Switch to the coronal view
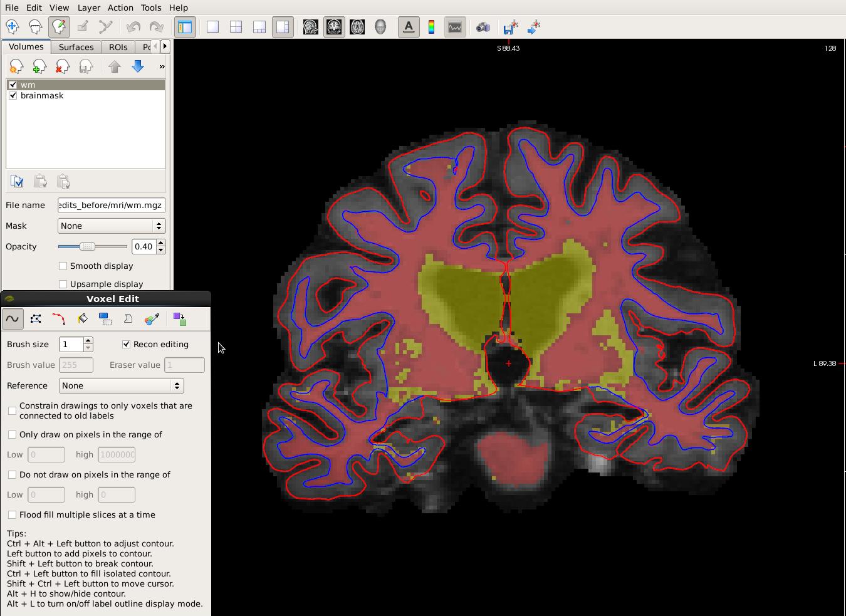This screenshot has height=616, width=846. 334,27
